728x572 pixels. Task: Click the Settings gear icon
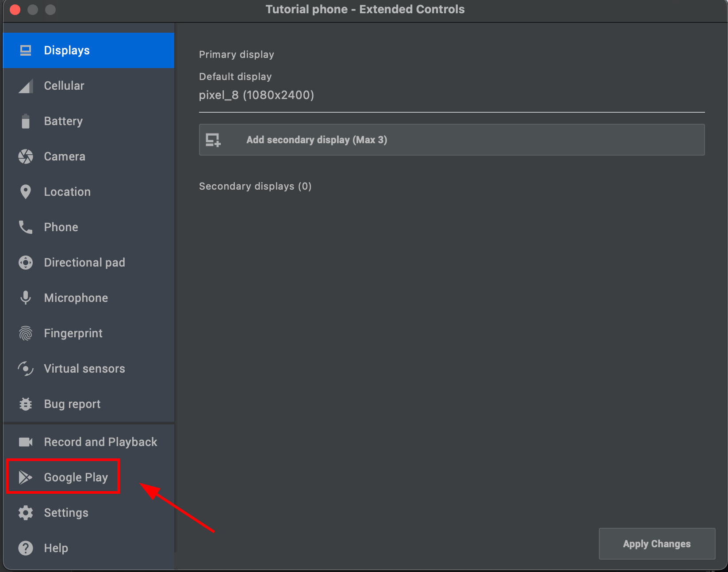pos(25,512)
